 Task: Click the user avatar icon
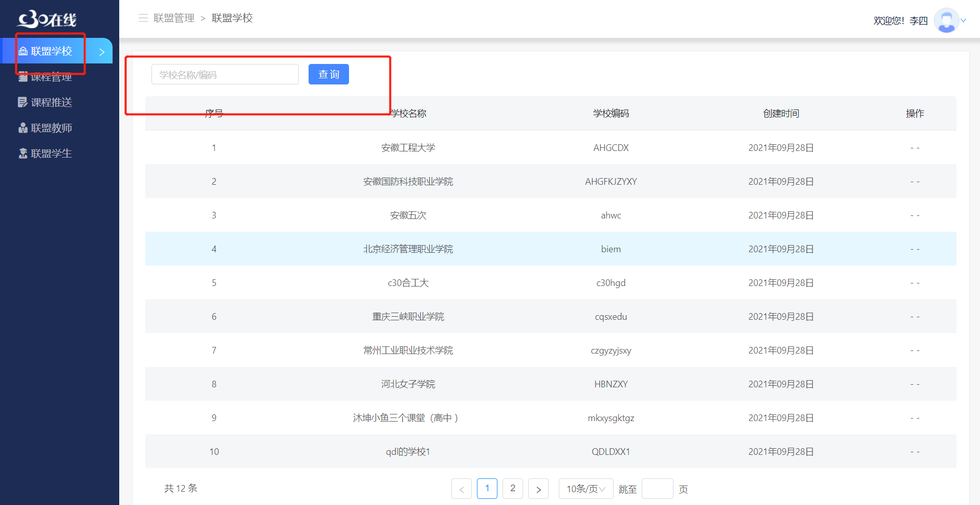(946, 20)
